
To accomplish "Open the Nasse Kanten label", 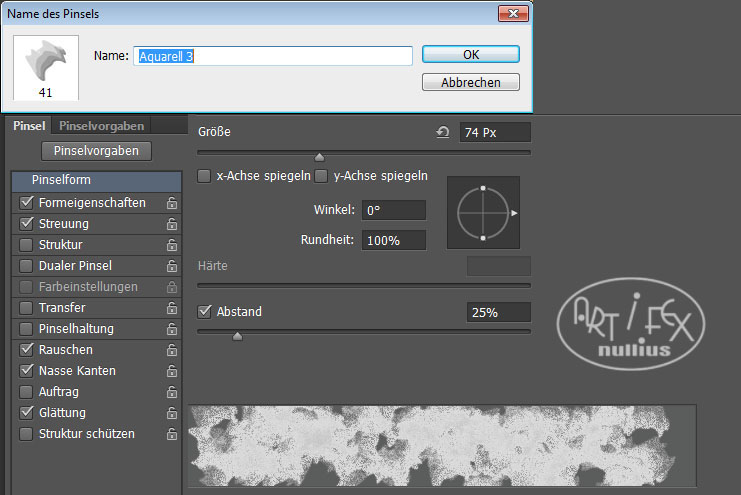I will click(x=77, y=371).
